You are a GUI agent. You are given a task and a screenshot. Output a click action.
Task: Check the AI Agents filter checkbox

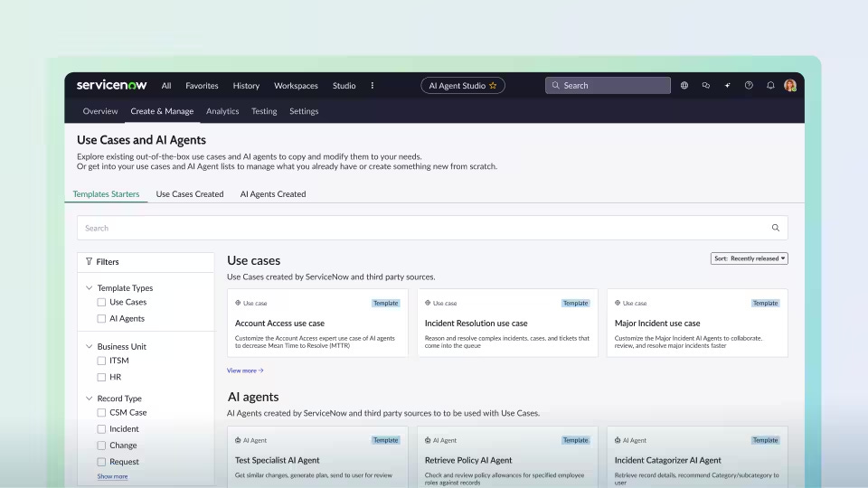pos(101,319)
